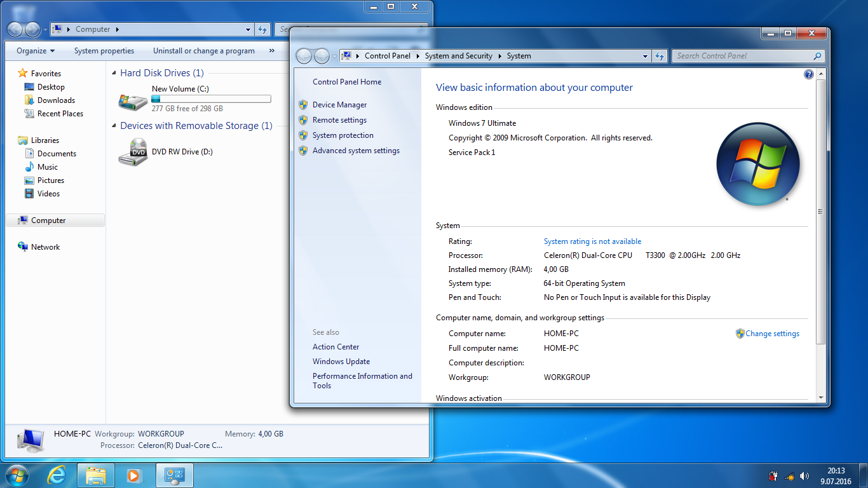Launch Internet Explorer from taskbar
This screenshot has width=868, height=488.
click(57, 475)
